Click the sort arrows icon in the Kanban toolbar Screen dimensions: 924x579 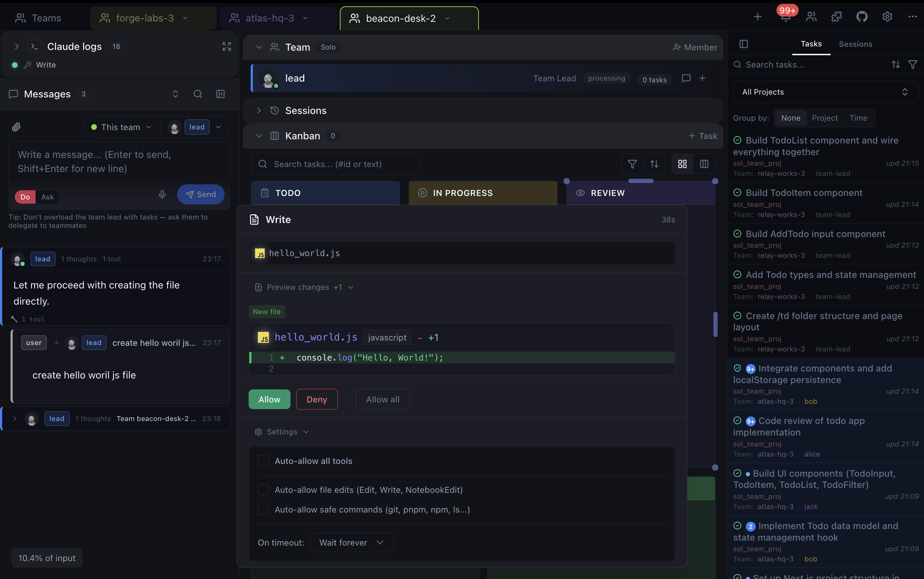tap(654, 164)
